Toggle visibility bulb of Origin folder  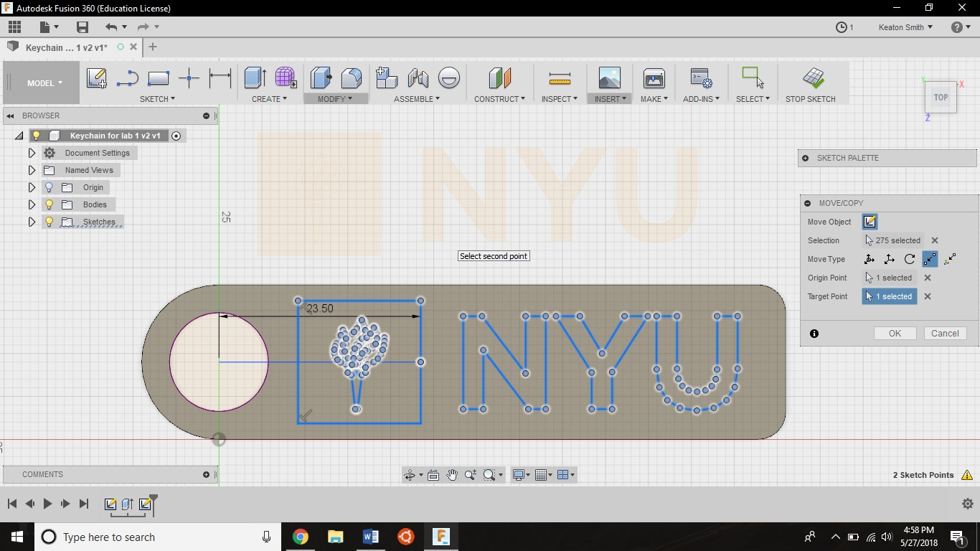tap(49, 187)
